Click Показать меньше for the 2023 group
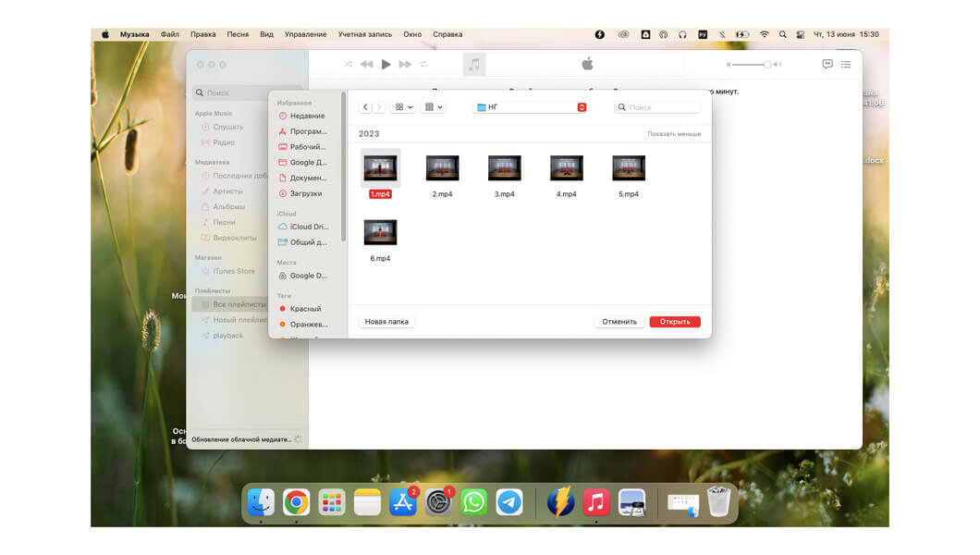 (x=674, y=134)
